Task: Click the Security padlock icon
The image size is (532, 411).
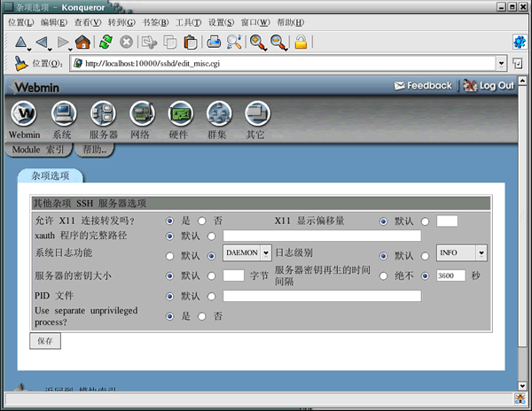Action: coord(301,43)
